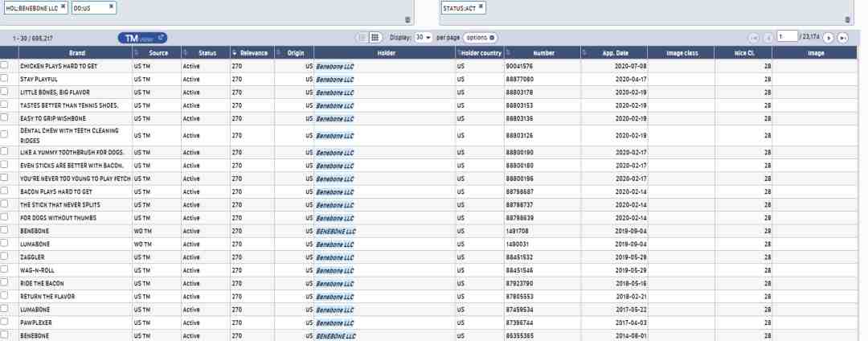Select brand LIKE A YUMMY TOOTHBRUSH FOR DOGS.
The image size is (868, 341).
point(72,152)
